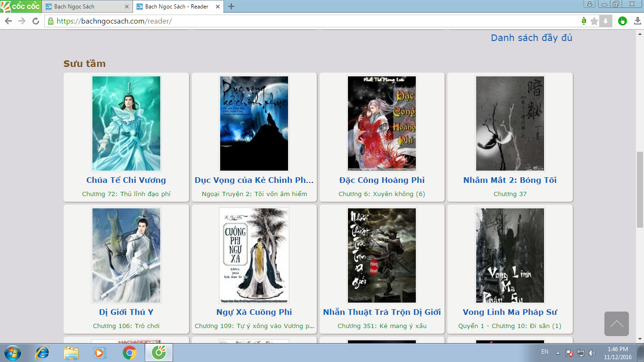Reload the current page
The height and width of the screenshot is (362, 644).
tap(35, 21)
